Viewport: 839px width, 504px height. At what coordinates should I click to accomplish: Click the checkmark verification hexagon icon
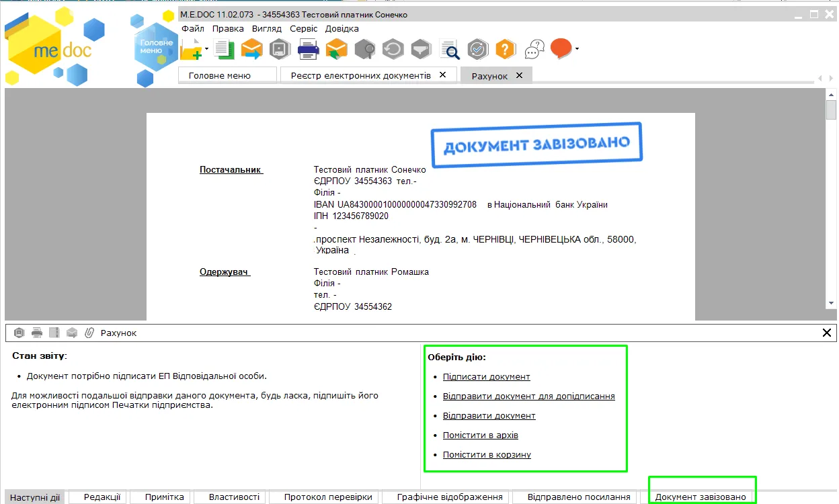point(477,49)
